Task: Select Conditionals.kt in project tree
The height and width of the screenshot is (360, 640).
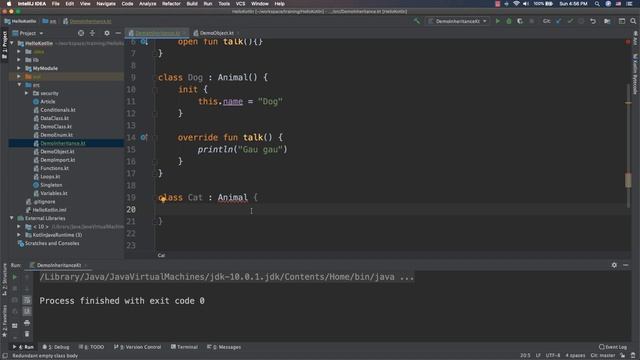Action: click(58, 110)
